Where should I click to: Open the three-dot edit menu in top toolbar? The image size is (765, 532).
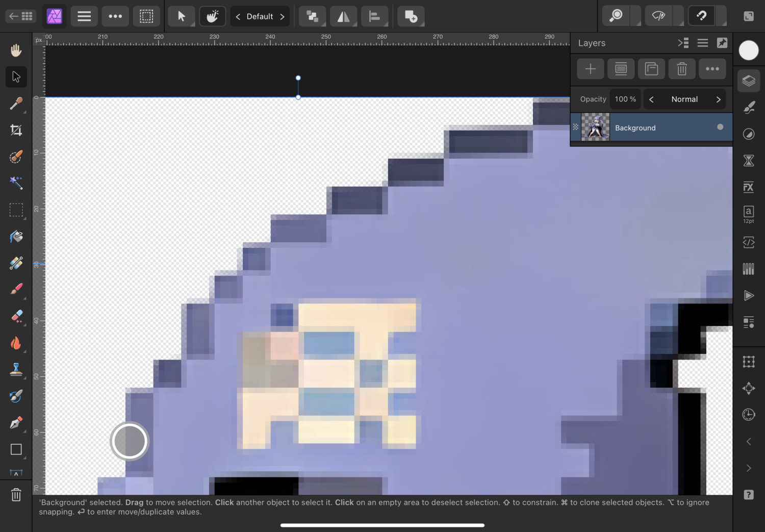pyautogui.click(x=115, y=16)
